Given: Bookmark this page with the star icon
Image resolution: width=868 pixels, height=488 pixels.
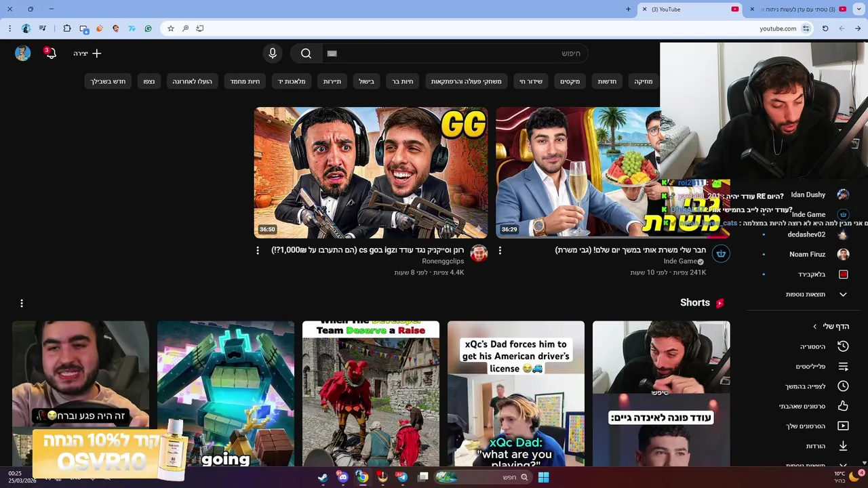Looking at the screenshot, I should pos(171,28).
